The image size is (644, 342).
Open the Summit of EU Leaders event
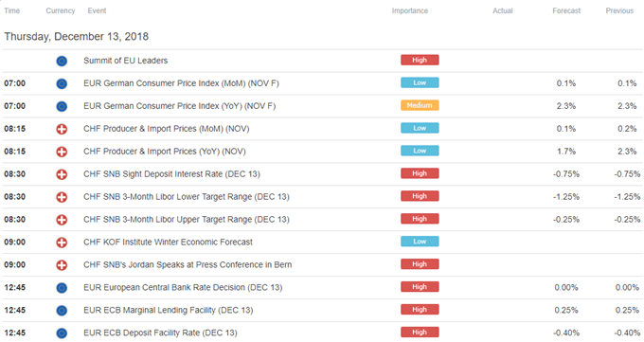pyautogui.click(x=126, y=61)
